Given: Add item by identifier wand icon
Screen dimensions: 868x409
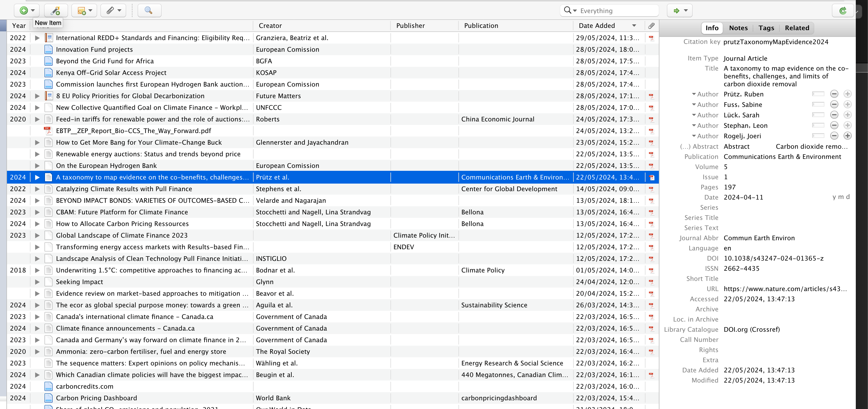Looking at the screenshot, I should (55, 10).
